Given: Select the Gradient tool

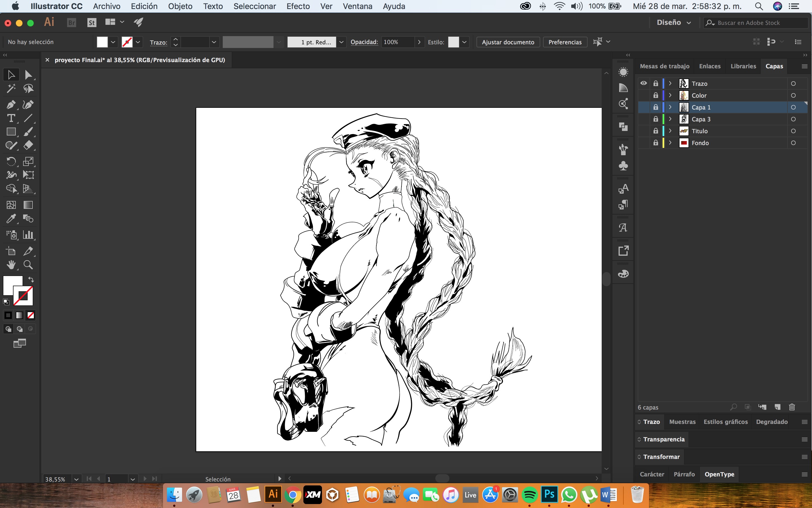Looking at the screenshot, I should [28, 205].
